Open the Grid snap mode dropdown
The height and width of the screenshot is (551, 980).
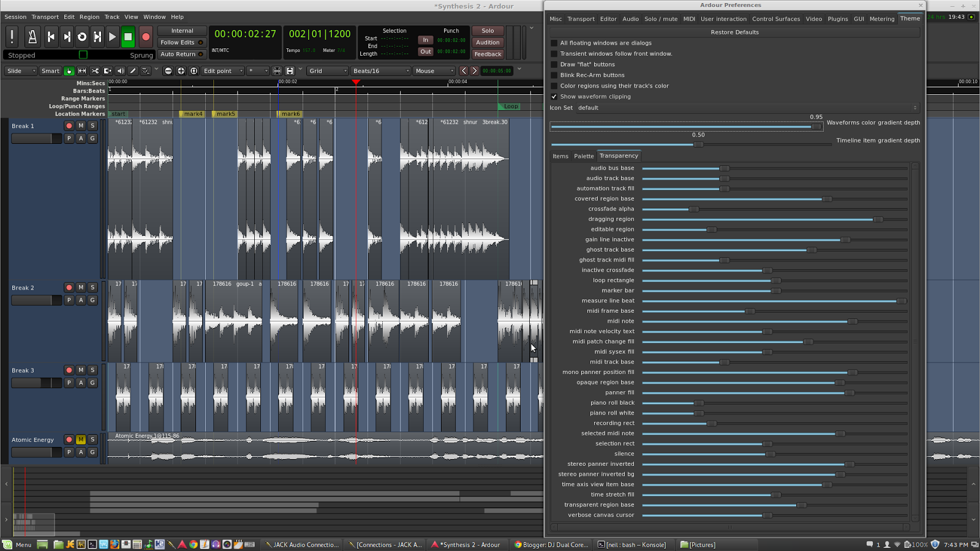[x=328, y=71]
